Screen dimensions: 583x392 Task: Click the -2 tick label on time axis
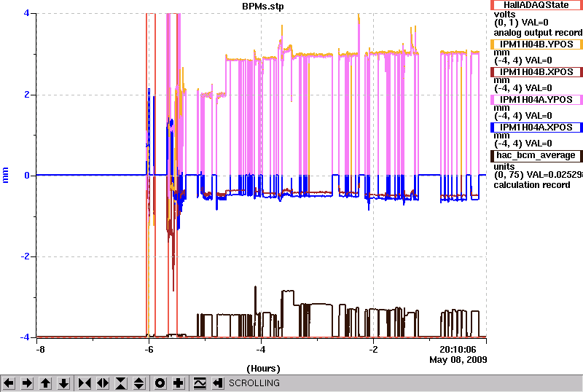coord(373,350)
